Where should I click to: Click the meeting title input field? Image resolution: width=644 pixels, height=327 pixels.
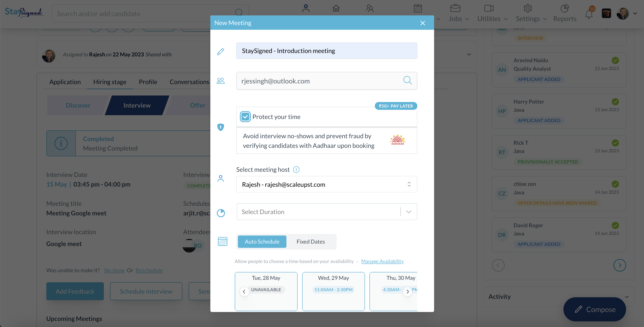point(326,51)
